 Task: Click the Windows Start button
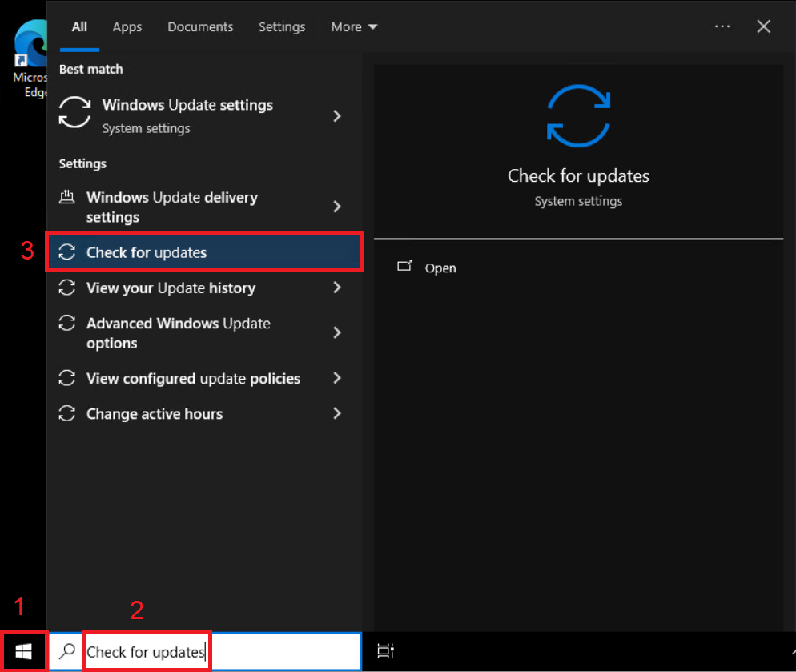(x=23, y=651)
